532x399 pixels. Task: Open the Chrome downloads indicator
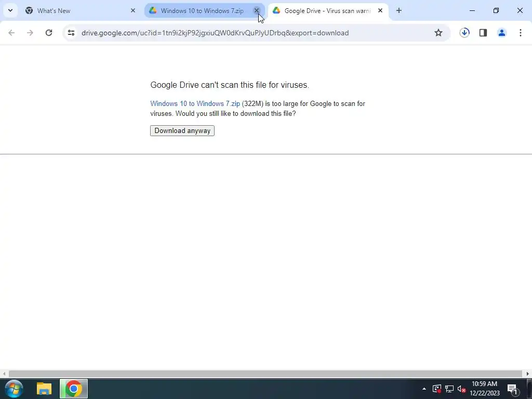(x=464, y=33)
